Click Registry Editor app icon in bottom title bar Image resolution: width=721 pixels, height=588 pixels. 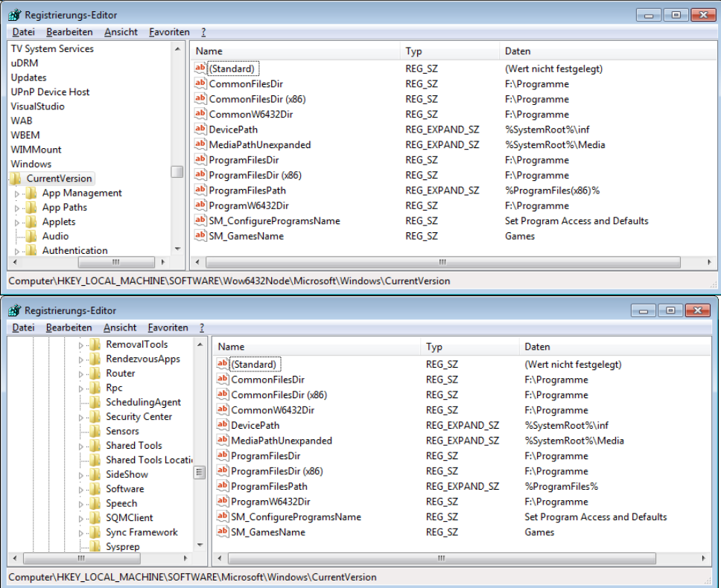pos(15,310)
